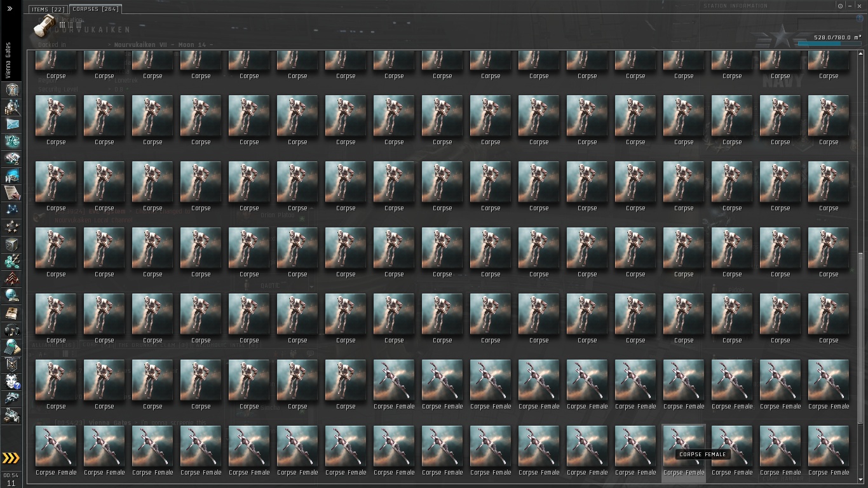The width and height of the screenshot is (868, 488).
Task: Open the People & Places sidebar icon
Action: 12,107
